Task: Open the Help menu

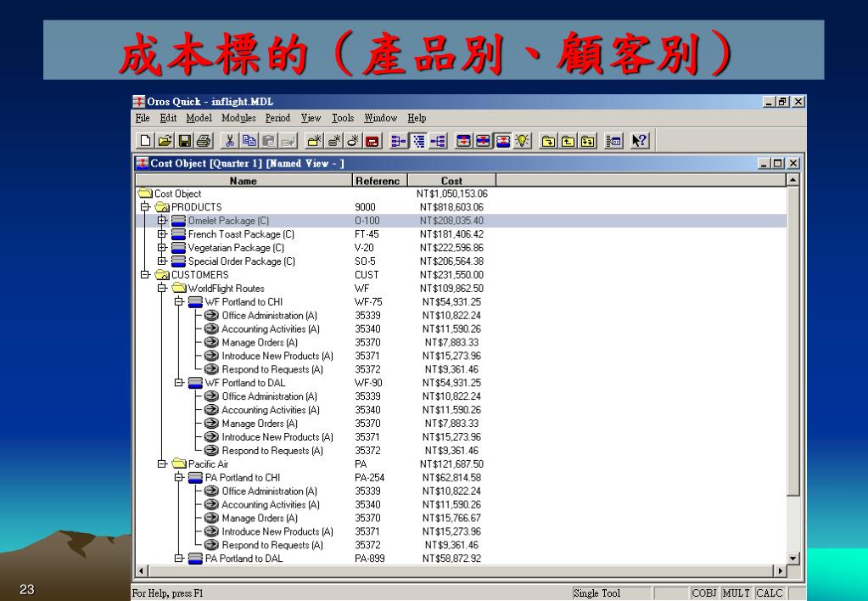Action: (x=417, y=118)
